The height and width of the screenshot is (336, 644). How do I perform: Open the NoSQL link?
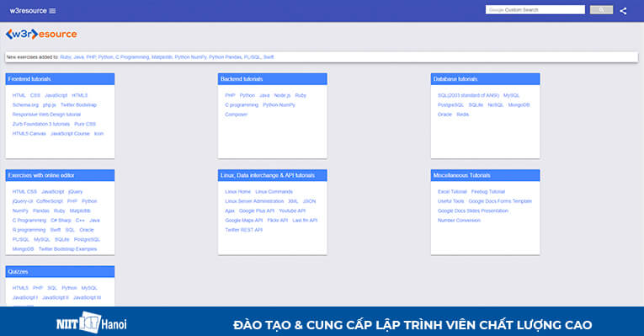495,105
